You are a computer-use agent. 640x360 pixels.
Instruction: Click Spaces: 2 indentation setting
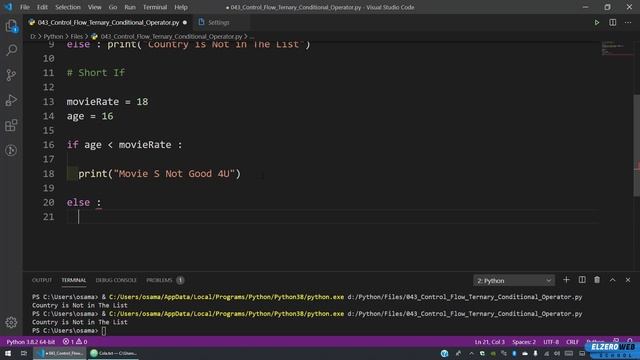[x=524, y=342]
